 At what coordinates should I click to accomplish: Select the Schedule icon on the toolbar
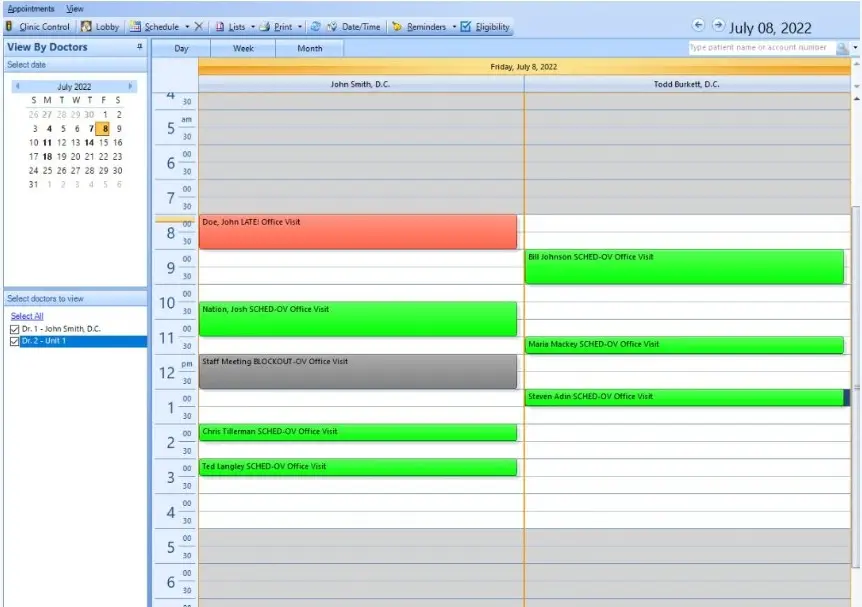pyautogui.click(x=155, y=27)
